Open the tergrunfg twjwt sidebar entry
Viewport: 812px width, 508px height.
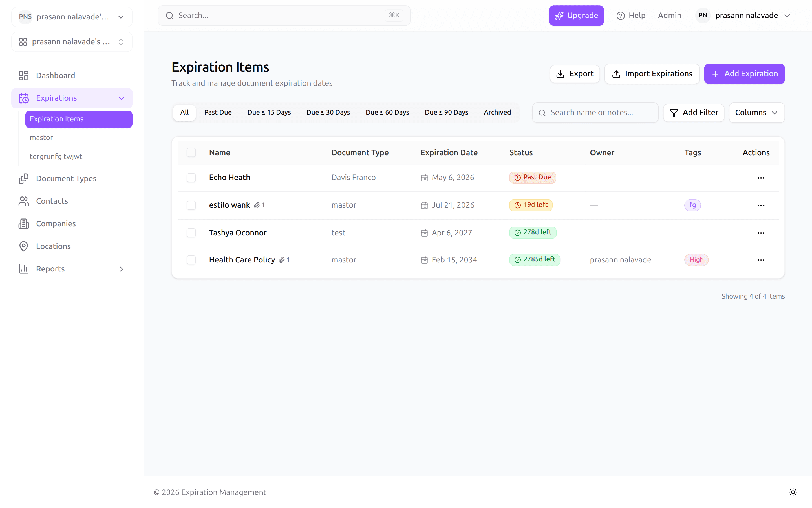pos(78,157)
